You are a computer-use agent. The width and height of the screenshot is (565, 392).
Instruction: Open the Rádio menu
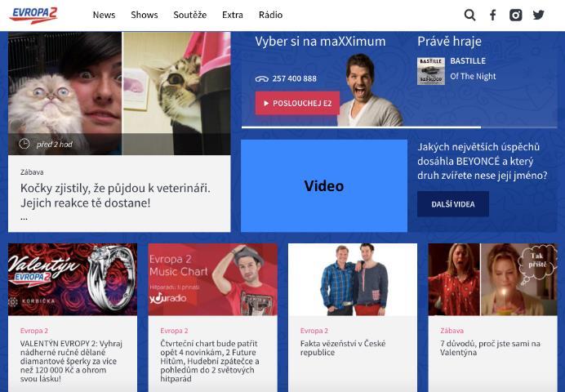pyautogui.click(x=270, y=15)
